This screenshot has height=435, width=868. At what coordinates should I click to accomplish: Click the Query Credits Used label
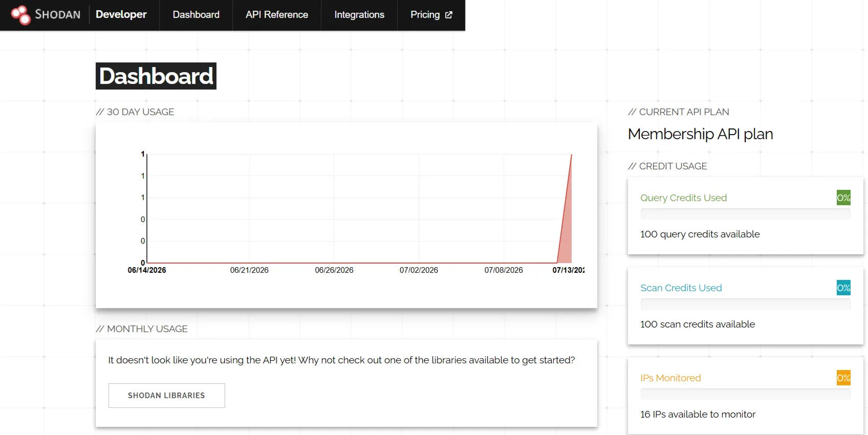683,198
